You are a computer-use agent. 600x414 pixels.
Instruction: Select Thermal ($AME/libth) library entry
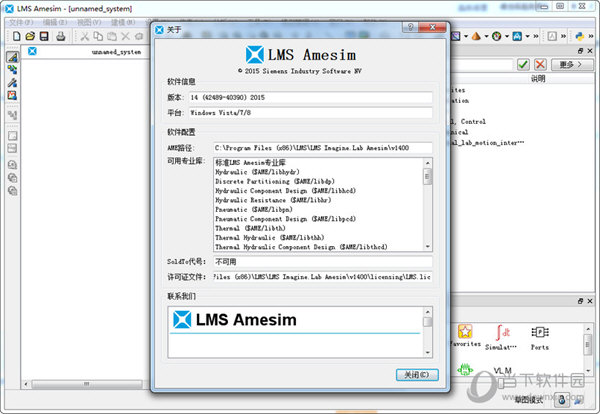[250, 228]
